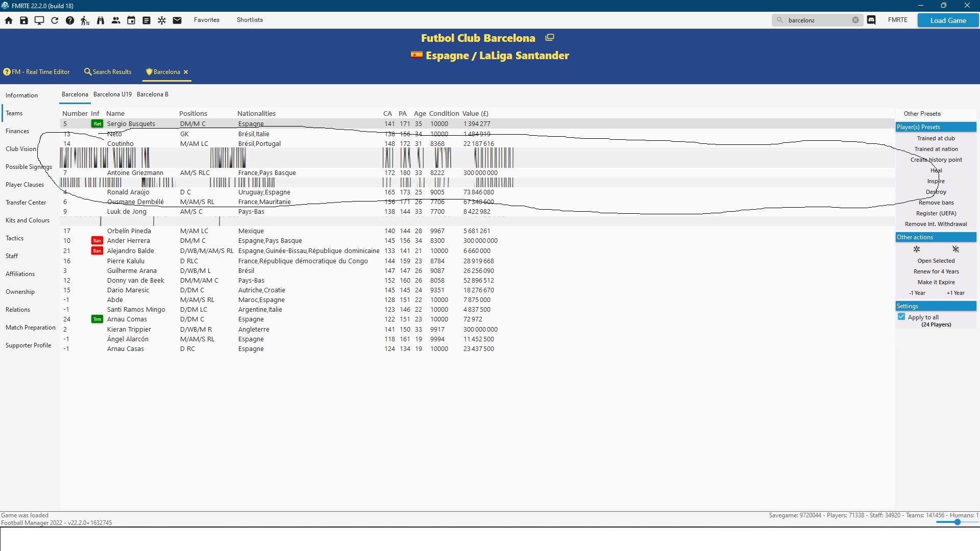Click the Load Game button
Screen dimensions: 980x551
tap(948, 20)
